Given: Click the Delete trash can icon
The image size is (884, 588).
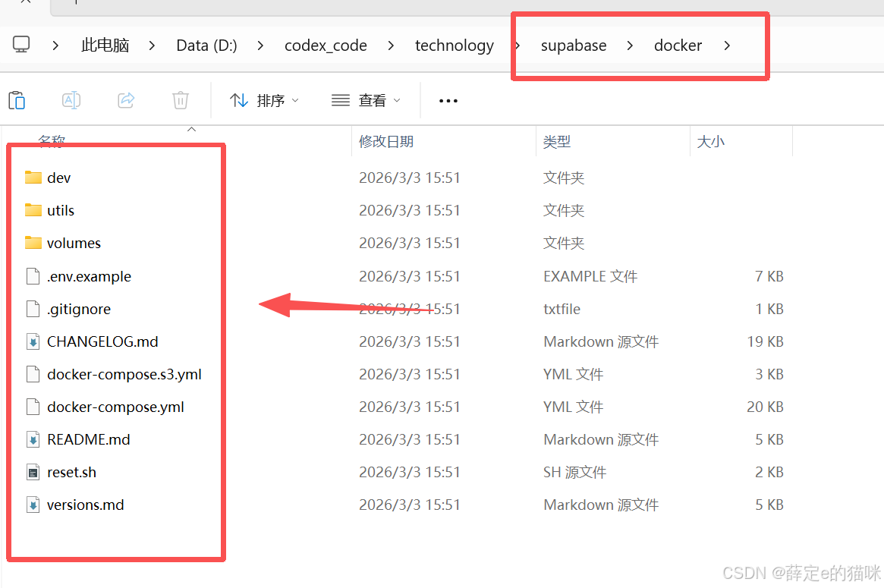Looking at the screenshot, I should click(181, 100).
